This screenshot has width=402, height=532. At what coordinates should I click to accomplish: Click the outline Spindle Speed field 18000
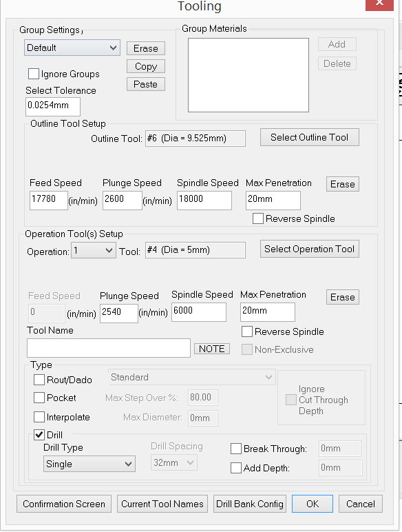(x=204, y=200)
